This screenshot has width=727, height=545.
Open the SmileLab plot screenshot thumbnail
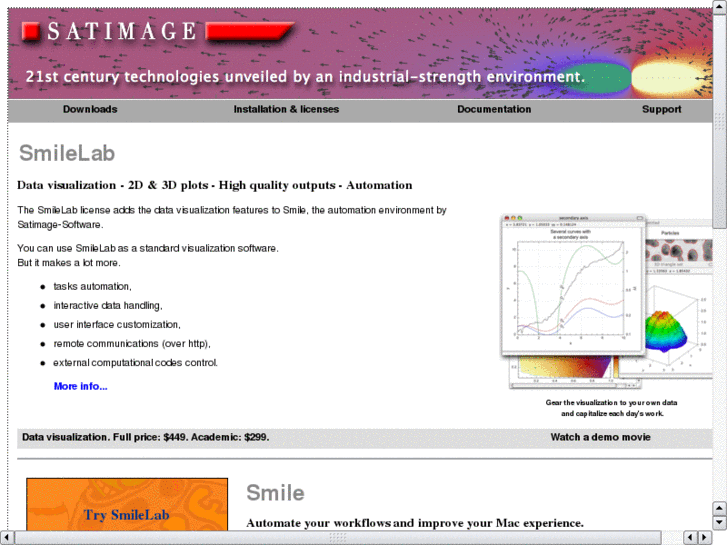606,301
